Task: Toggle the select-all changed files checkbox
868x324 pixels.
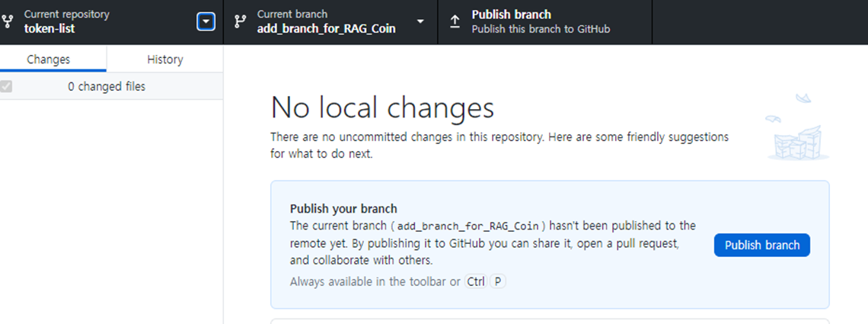Action: [6, 86]
